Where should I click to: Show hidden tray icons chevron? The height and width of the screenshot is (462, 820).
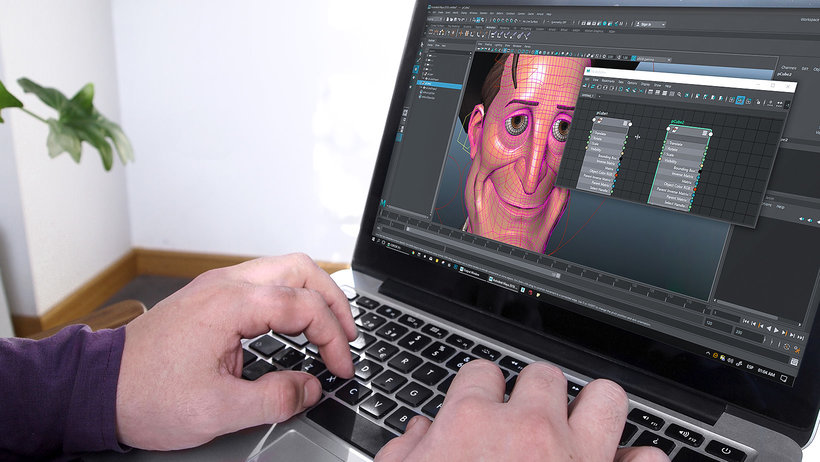click(708, 353)
